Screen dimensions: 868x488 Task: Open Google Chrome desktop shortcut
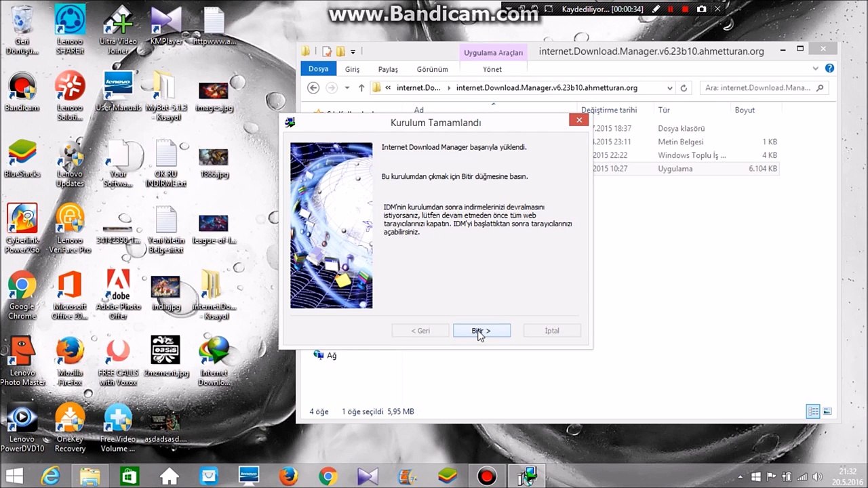tap(22, 296)
